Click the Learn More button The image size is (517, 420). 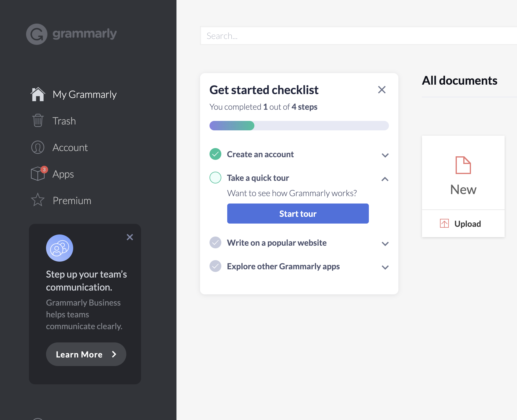(86, 354)
